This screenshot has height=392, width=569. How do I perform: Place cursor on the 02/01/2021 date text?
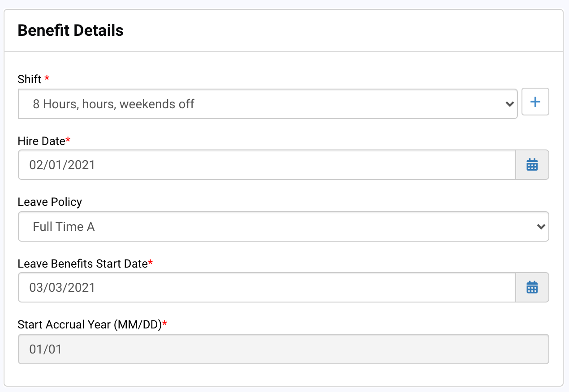(x=62, y=165)
